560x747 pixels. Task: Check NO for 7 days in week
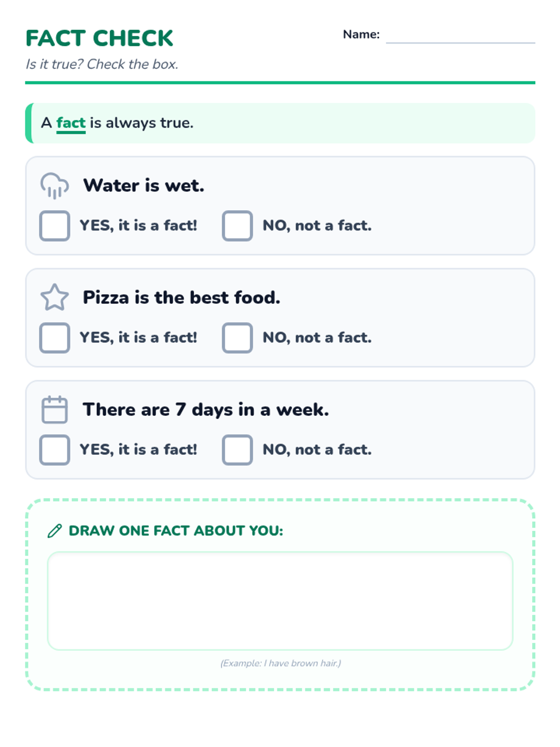coord(237,450)
